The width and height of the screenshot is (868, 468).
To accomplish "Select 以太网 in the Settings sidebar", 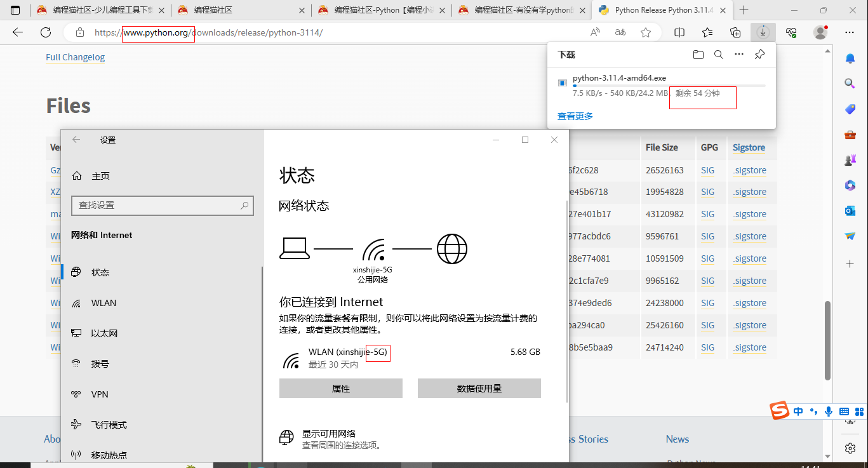I will tap(163, 333).
